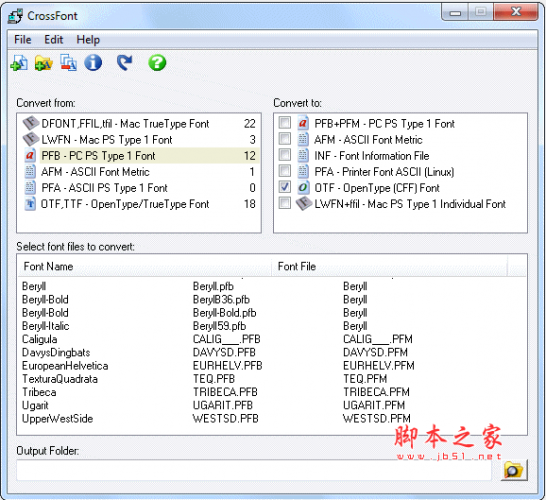Click icon of INF Font Information File
This screenshot has height=500, width=546.
point(303,155)
